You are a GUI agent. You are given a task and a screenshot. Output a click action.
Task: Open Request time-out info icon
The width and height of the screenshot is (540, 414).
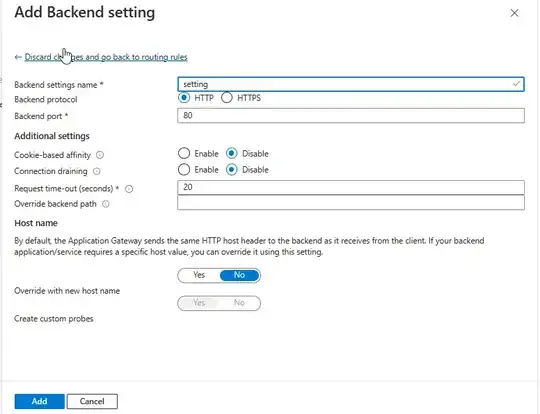tap(129, 189)
